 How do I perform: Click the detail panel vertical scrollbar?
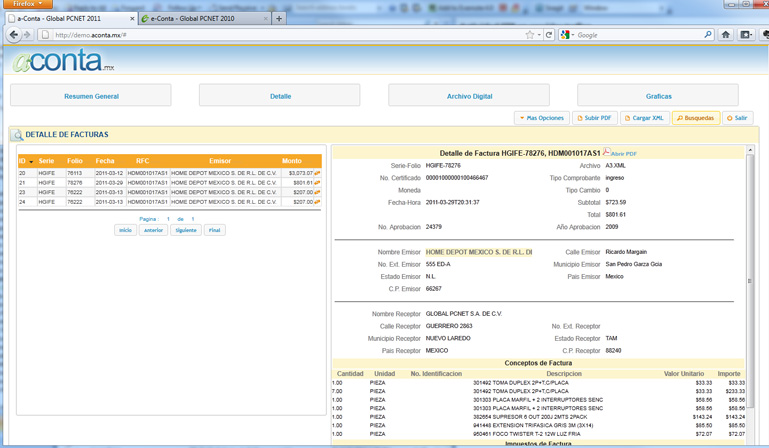749,281
